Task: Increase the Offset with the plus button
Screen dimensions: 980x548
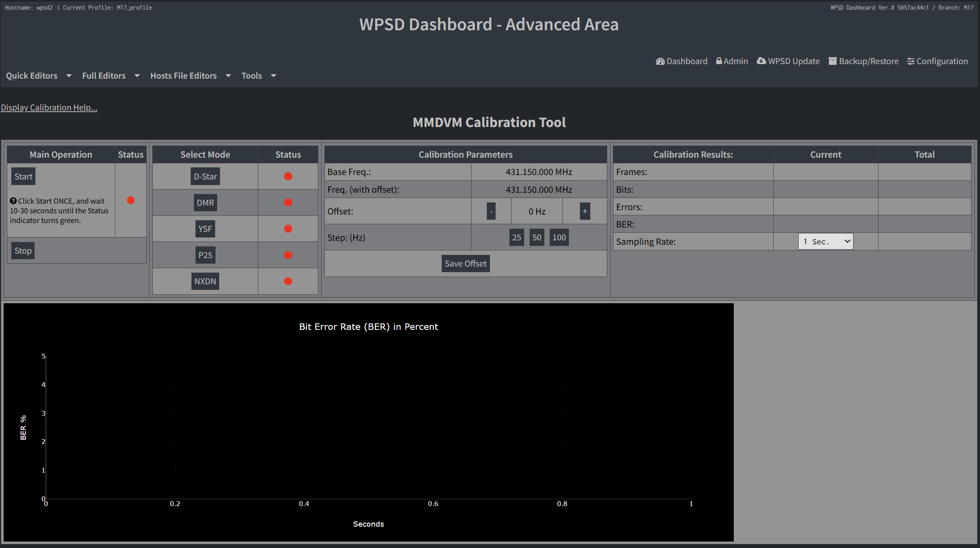Action: pos(584,211)
